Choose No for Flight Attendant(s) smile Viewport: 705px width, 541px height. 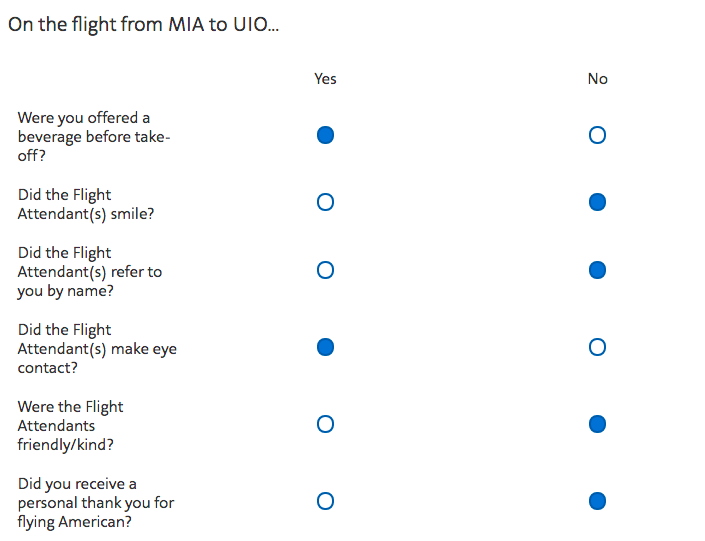pyautogui.click(x=597, y=202)
